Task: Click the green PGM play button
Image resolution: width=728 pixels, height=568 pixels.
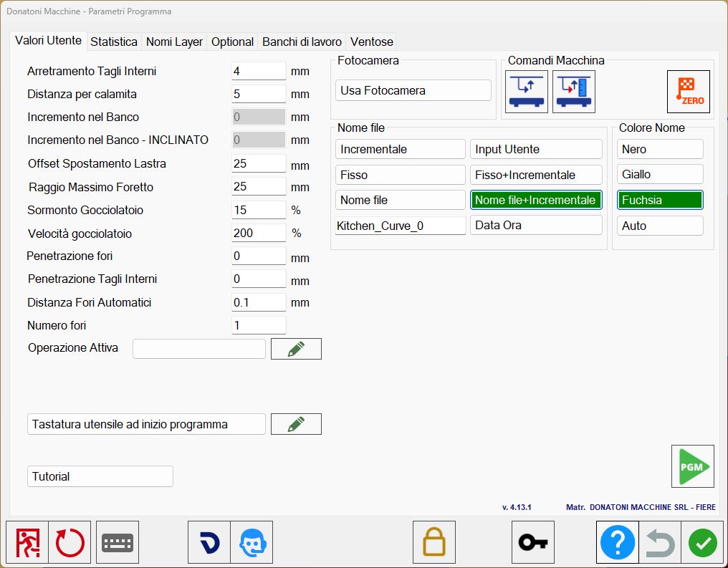Action: 692,466
